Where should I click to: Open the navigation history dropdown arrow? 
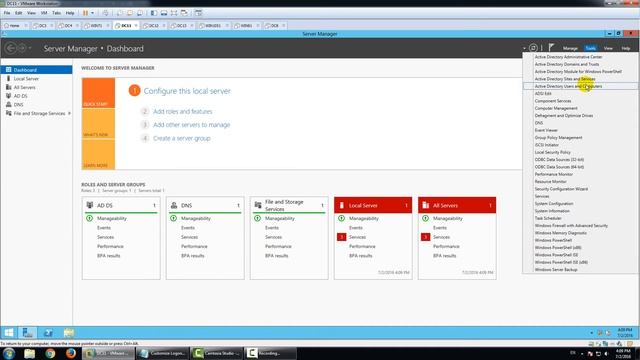(30, 49)
